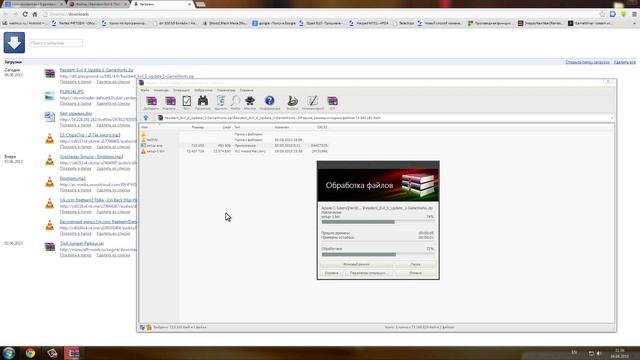This screenshot has height=360, width=640.
Task: Click the Комментарий toolbar icon
Action: pos(312,101)
